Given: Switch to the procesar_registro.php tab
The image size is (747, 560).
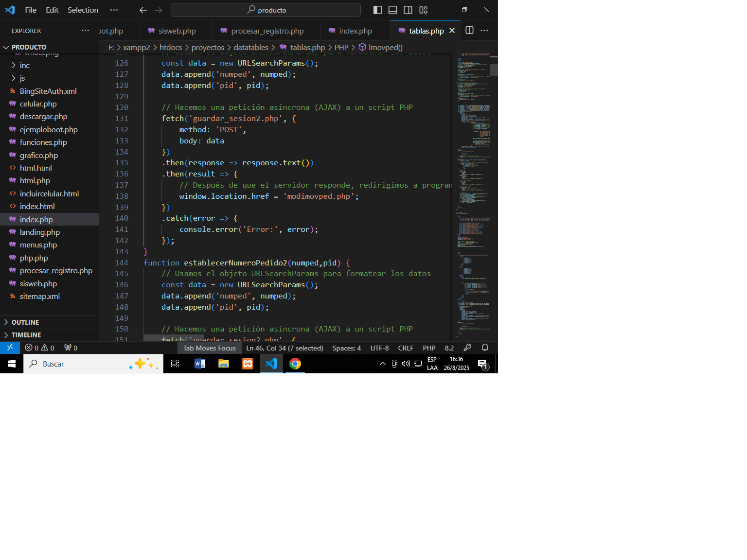Looking at the screenshot, I should coord(267,31).
